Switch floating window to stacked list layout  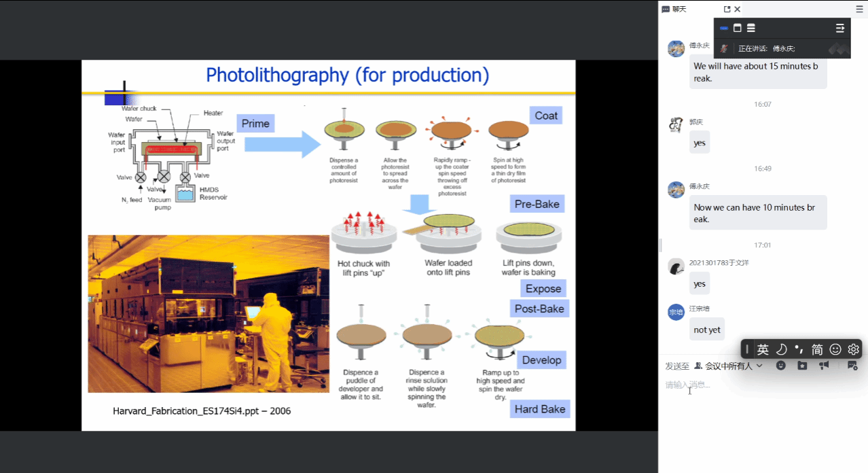click(x=751, y=28)
